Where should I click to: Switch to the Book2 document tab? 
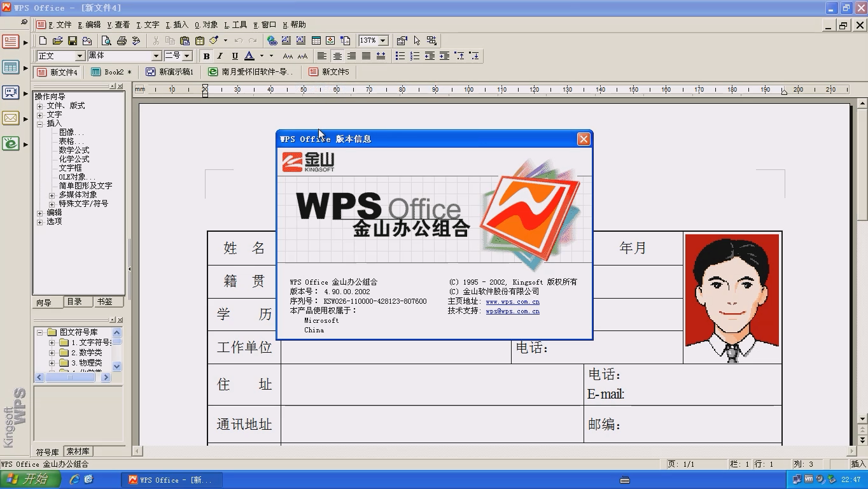click(111, 72)
